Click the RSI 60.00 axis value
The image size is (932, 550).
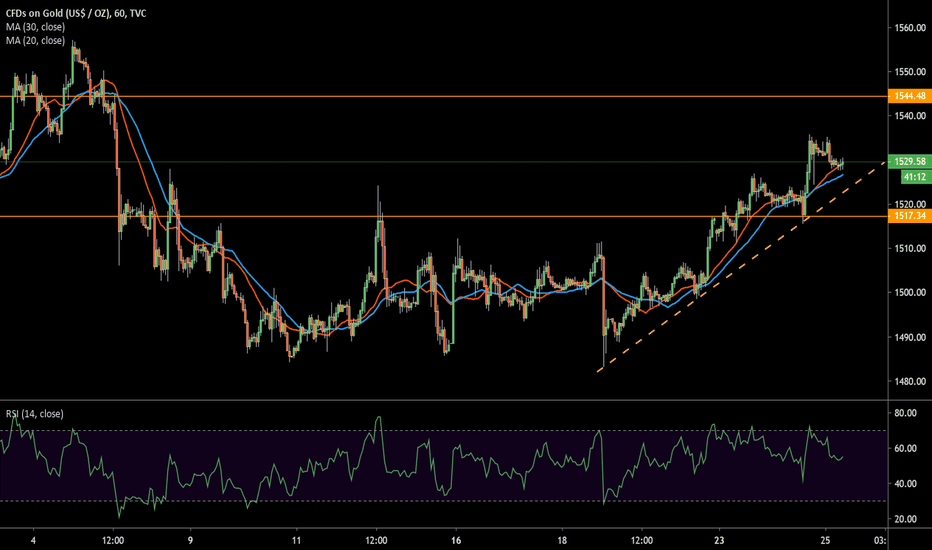click(x=905, y=448)
